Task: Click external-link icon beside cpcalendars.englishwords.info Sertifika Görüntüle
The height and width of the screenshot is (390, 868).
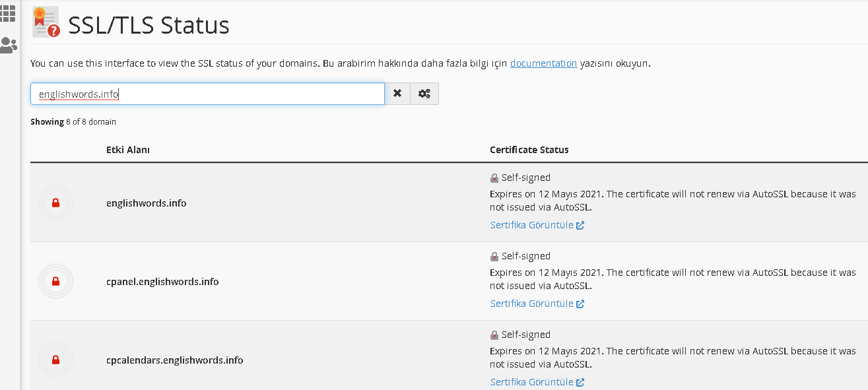Action: tap(580, 382)
